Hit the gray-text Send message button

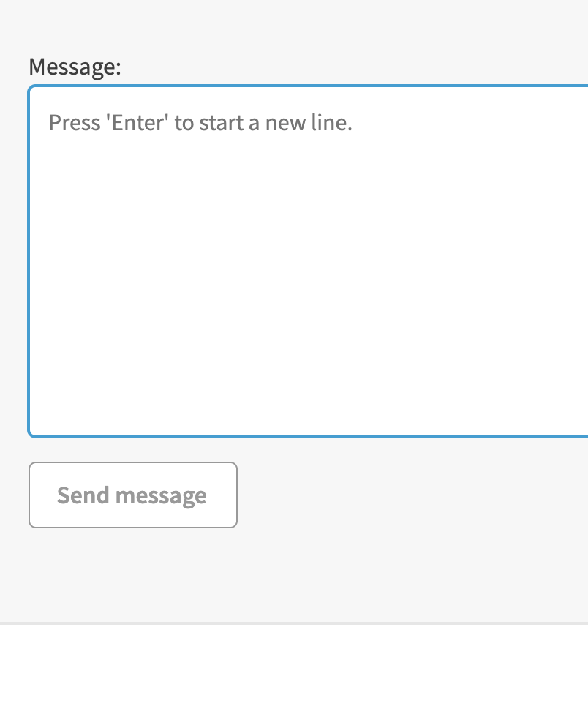point(132,495)
